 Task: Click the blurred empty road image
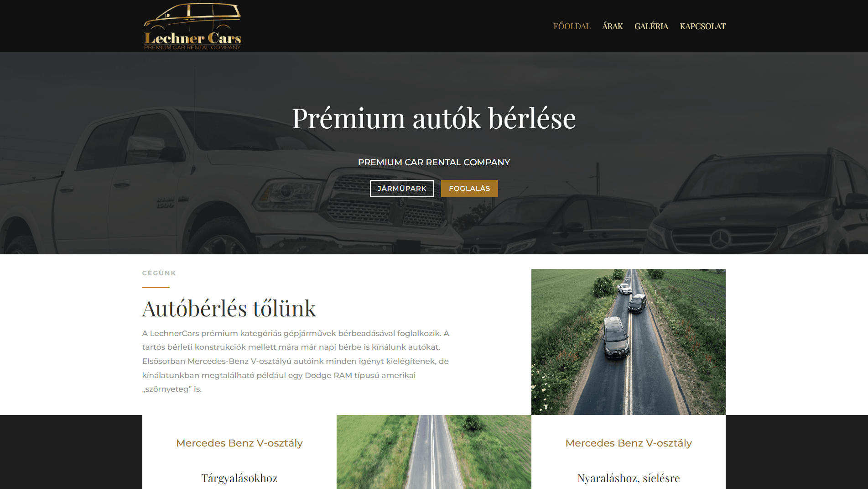(x=434, y=452)
